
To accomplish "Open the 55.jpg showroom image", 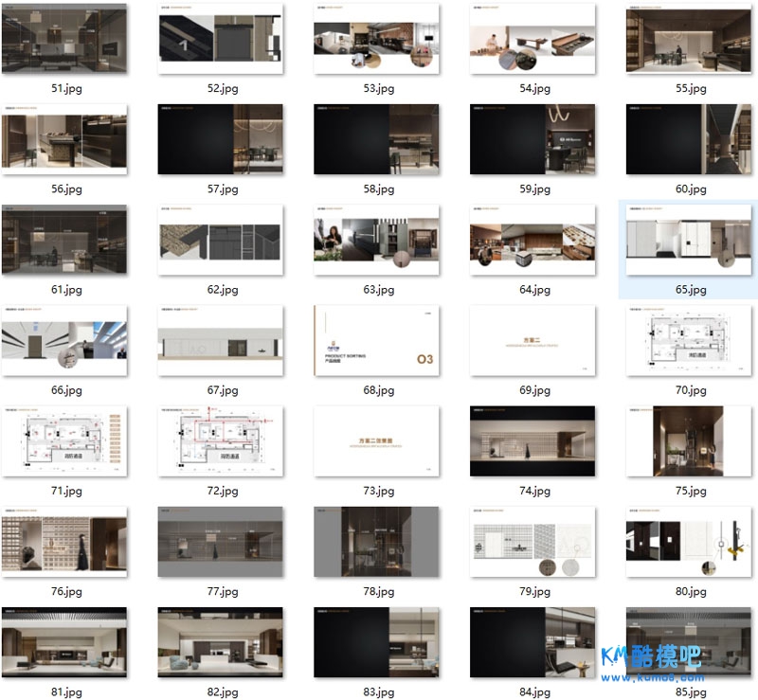I will click(689, 39).
